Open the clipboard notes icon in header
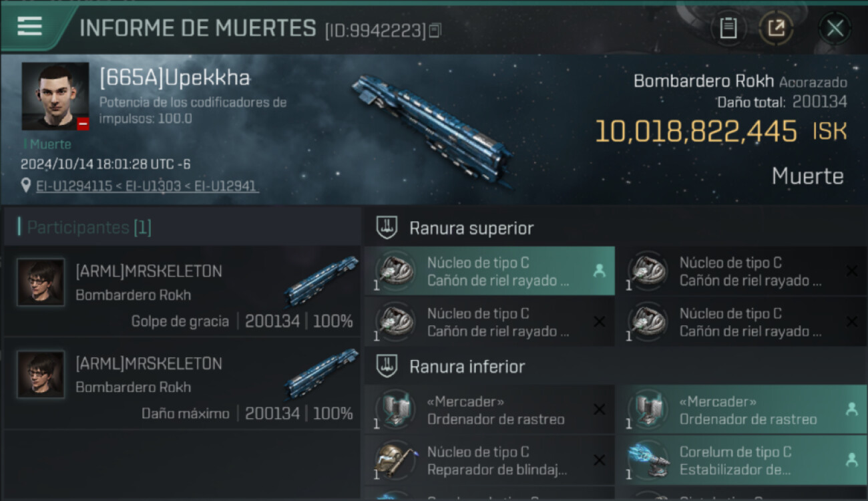This screenshot has height=501, width=868. pyautogui.click(x=728, y=28)
